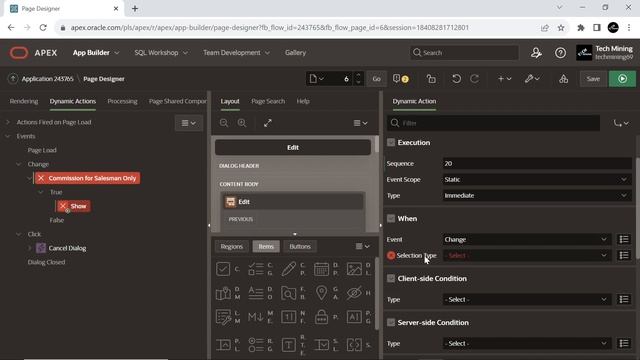Viewport: 640px width, 360px height.
Task: Open the Event Scope dropdown
Action: tap(537, 179)
